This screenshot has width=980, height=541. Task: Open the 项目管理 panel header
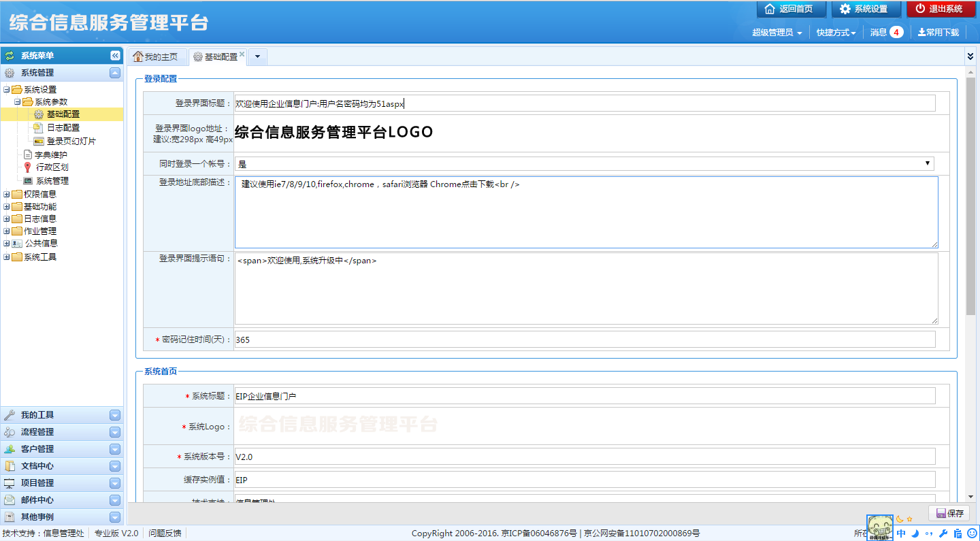(x=61, y=483)
